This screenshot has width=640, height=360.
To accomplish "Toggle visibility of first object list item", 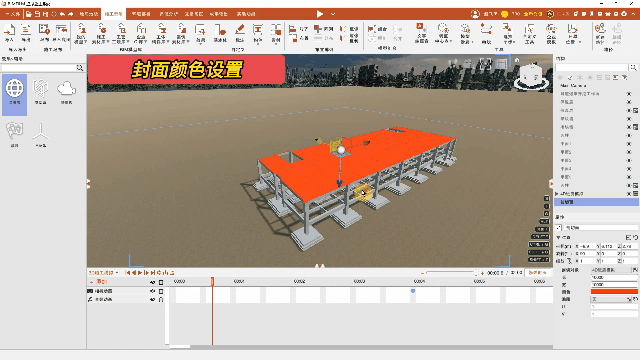I will tap(629, 94).
